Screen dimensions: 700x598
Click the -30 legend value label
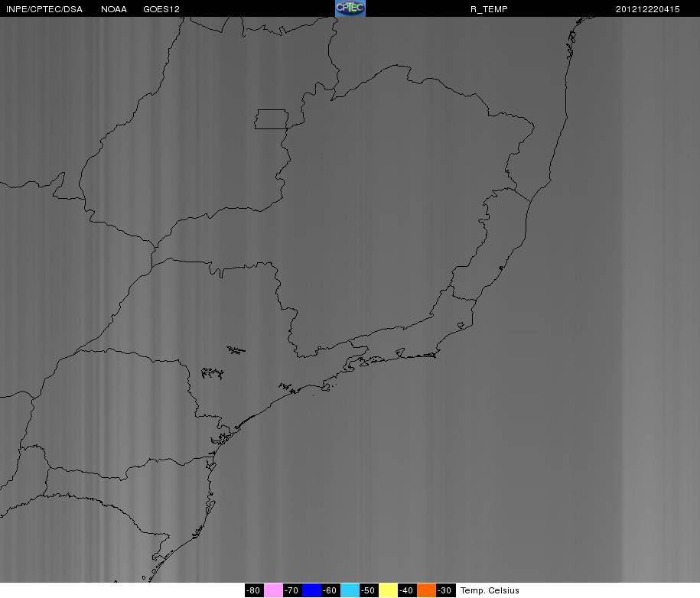[445, 590]
